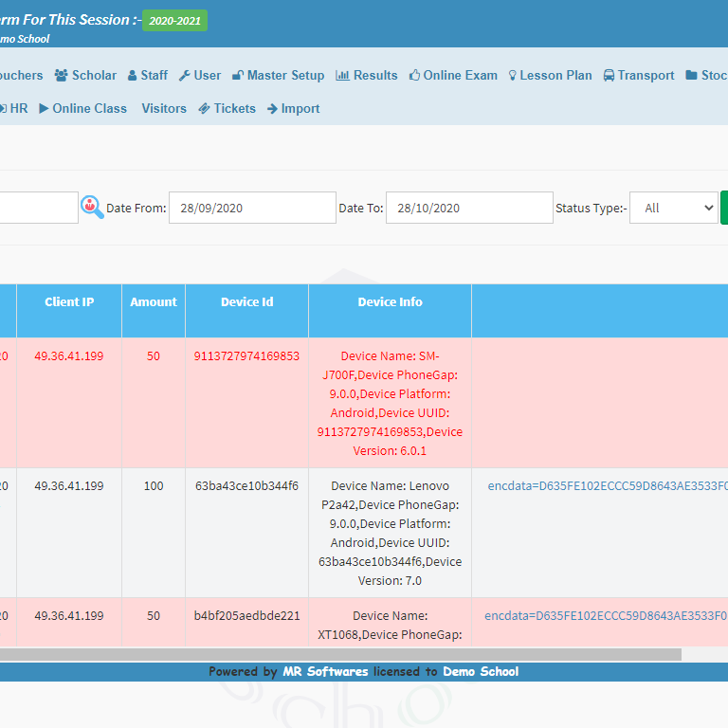Click the Date To input field
The width and height of the screenshot is (728, 728).
coord(468,209)
